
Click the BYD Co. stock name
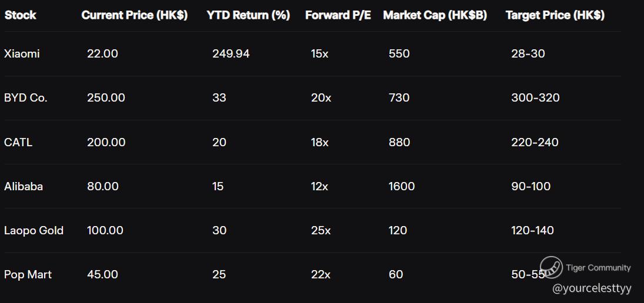(x=25, y=98)
